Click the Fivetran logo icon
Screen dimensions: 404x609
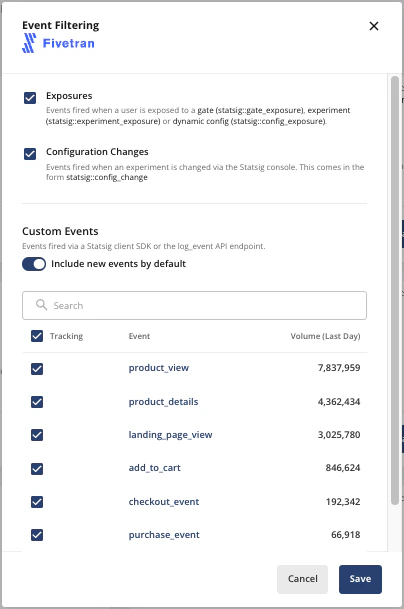click(x=29, y=43)
